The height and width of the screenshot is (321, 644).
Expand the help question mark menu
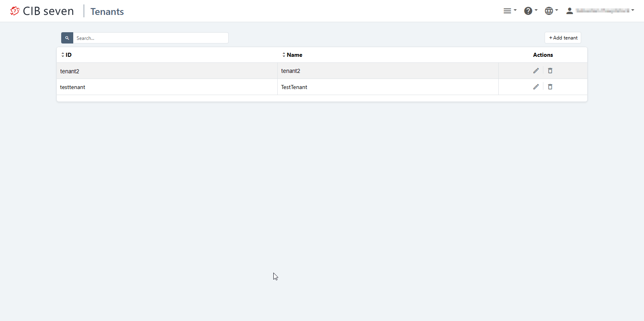528,11
